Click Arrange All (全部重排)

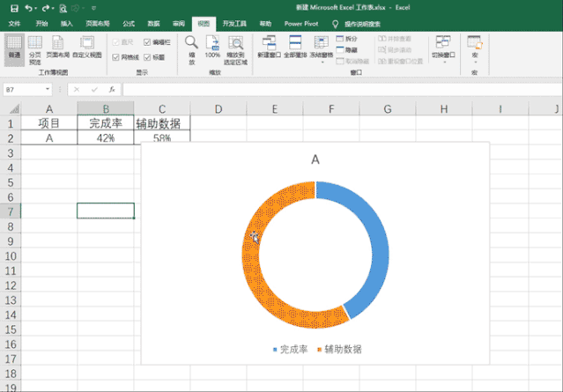[x=295, y=47]
